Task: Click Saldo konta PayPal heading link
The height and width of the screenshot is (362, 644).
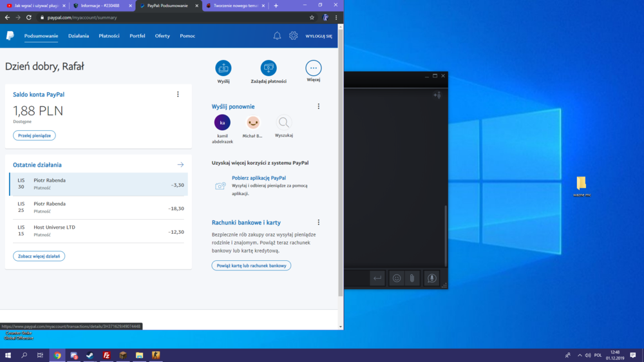Action: pyautogui.click(x=39, y=95)
